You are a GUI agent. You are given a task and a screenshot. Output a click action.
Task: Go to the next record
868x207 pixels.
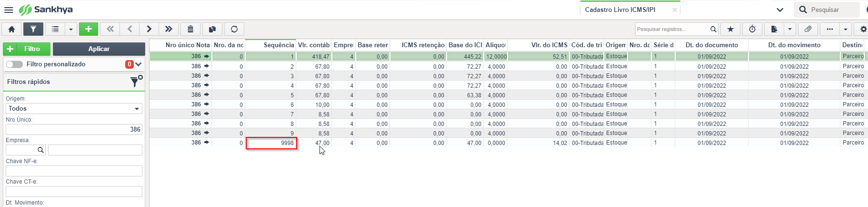click(x=149, y=29)
